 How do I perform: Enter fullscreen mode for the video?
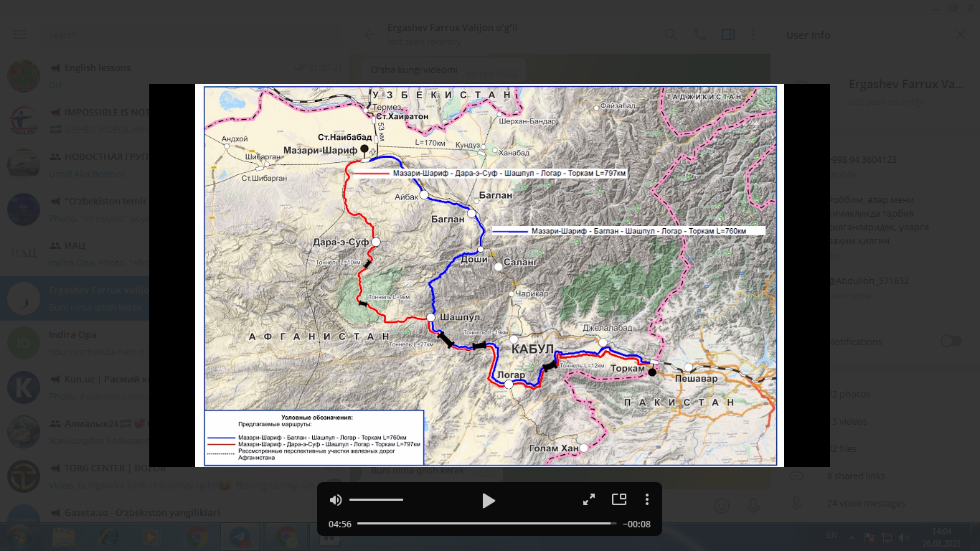point(589,500)
